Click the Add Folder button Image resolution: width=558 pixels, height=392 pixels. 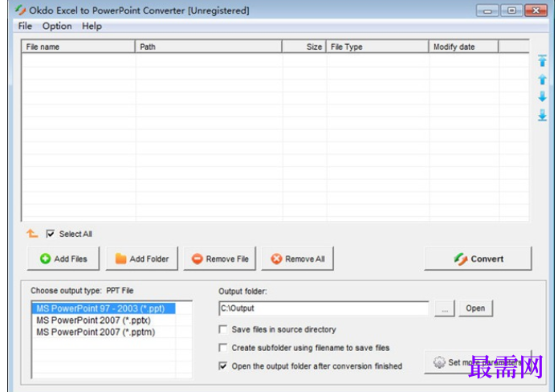pos(141,259)
